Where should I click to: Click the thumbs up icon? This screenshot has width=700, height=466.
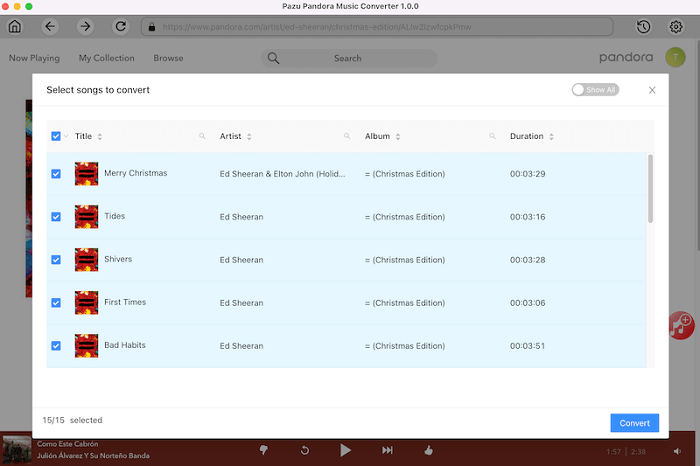pyautogui.click(x=429, y=450)
